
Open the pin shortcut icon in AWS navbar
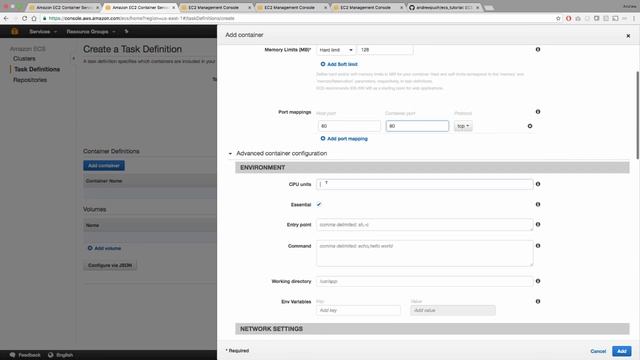click(x=127, y=31)
